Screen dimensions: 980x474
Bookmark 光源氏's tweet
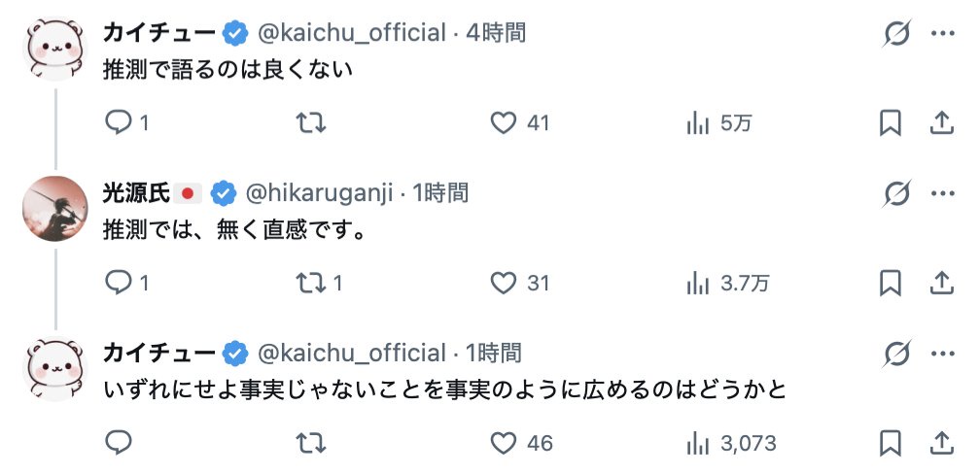891,283
